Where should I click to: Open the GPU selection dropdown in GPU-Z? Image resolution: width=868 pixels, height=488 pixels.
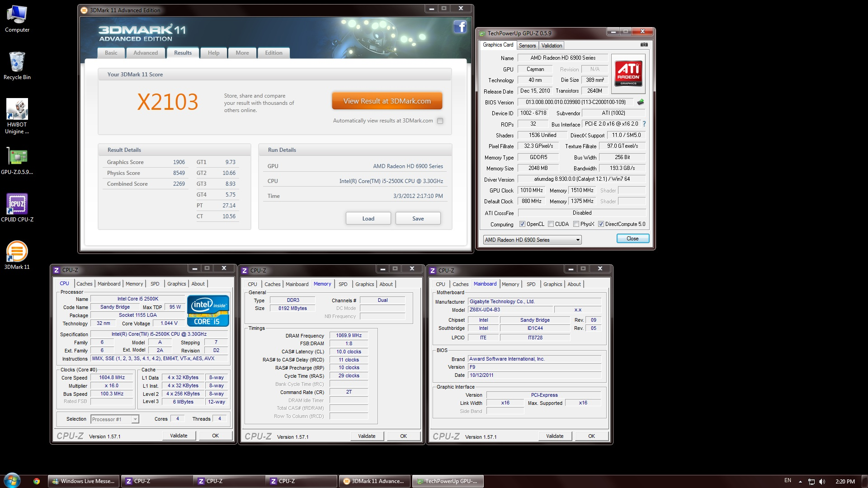pyautogui.click(x=532, y=240)
